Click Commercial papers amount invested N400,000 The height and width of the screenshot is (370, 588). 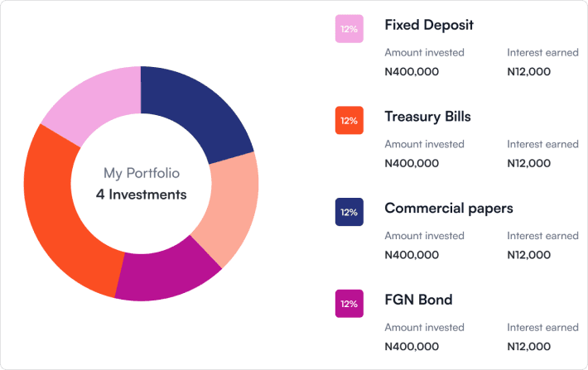click(x=412, y=255)
